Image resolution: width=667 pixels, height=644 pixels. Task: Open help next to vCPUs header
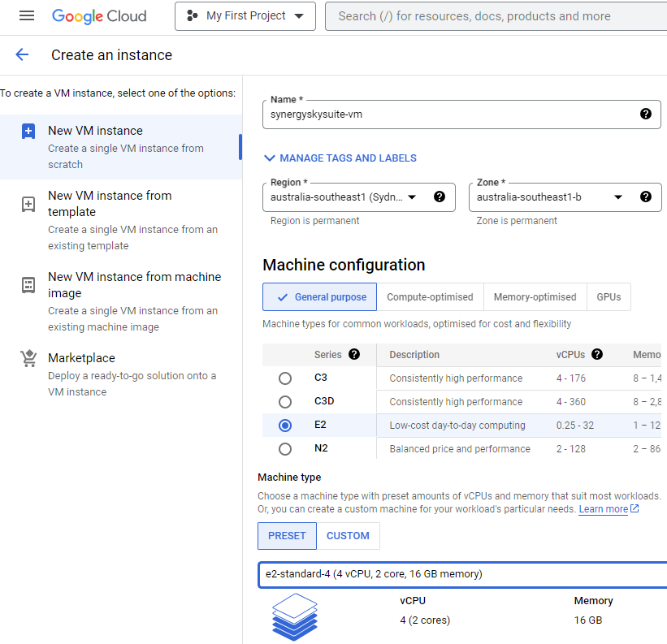click(597, 355)
